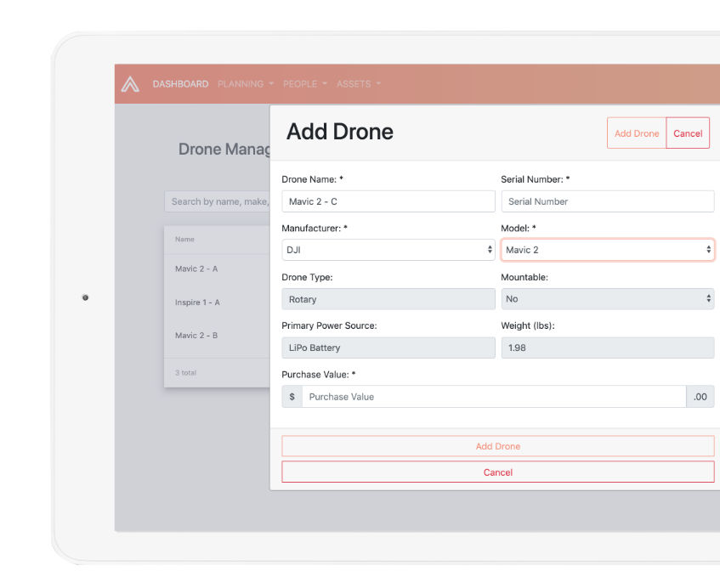Click the top Add Drone button
The image size is (720, 588).
tap(637, 133)
